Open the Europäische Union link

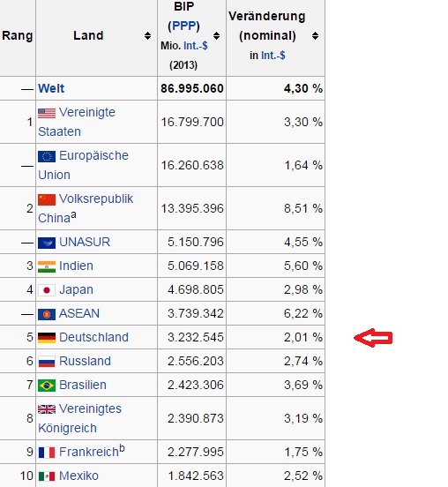tap(83, 165)
